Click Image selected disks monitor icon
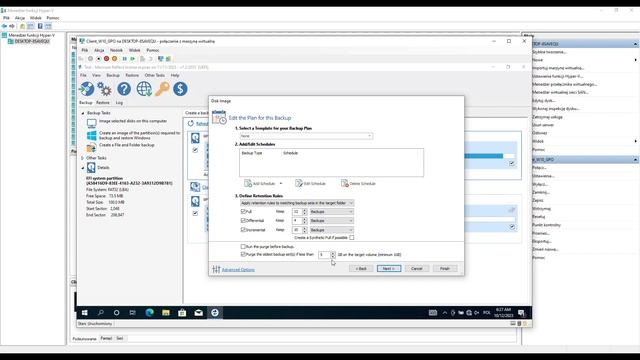Image resolution: width=640 pixels, height=360 pixels. (91, 123)
